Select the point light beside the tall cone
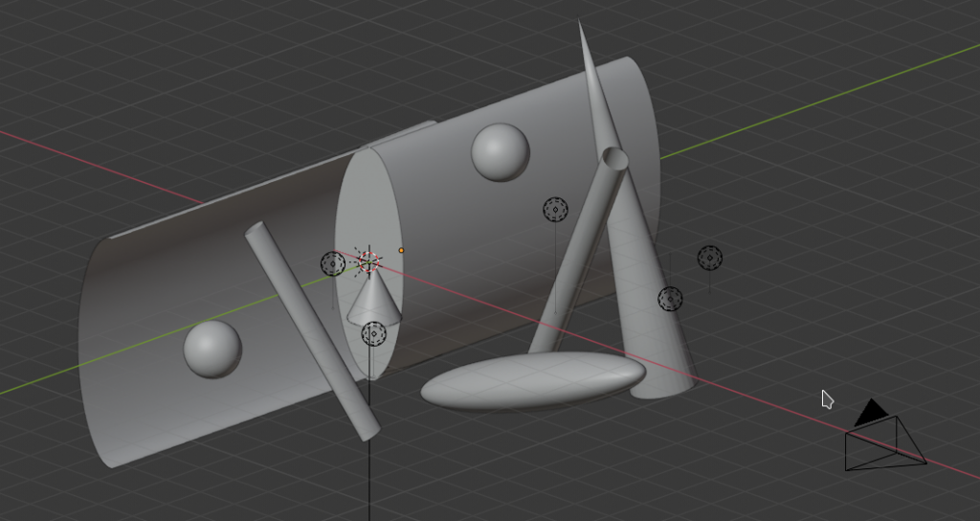This screenshot has height=521, width=980. (670, 299)
